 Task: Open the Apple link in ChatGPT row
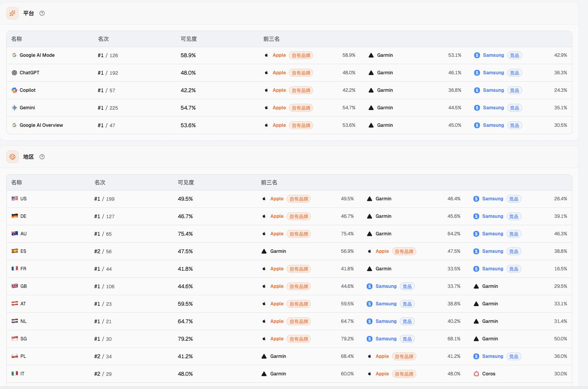pyautogui.click(x=279, y=73)
